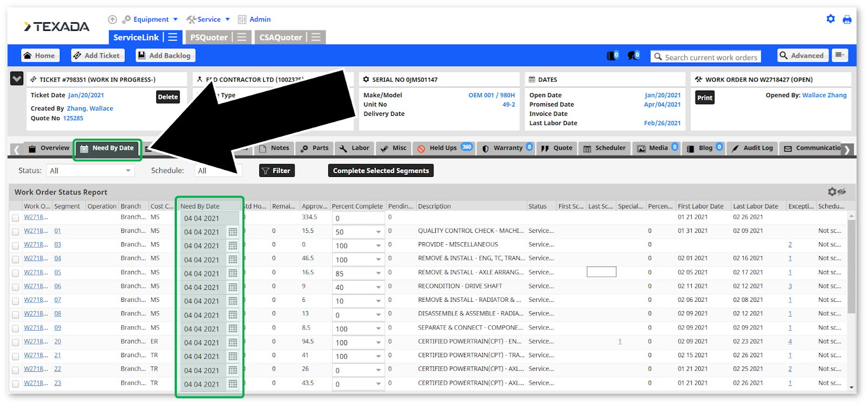Open calendar picker for segment 01 row
The image size is (868, 405).
tap(233, 232)
